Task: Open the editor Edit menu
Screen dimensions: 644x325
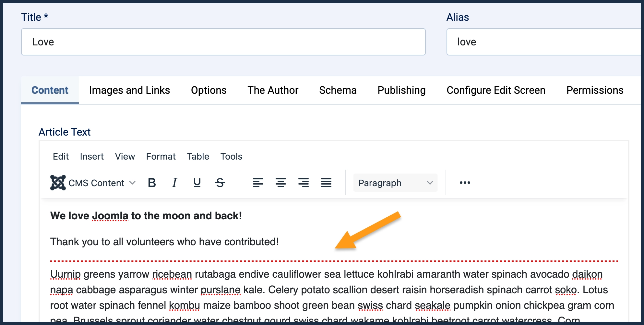Action: pyautogui.click(x=61, y=157)
